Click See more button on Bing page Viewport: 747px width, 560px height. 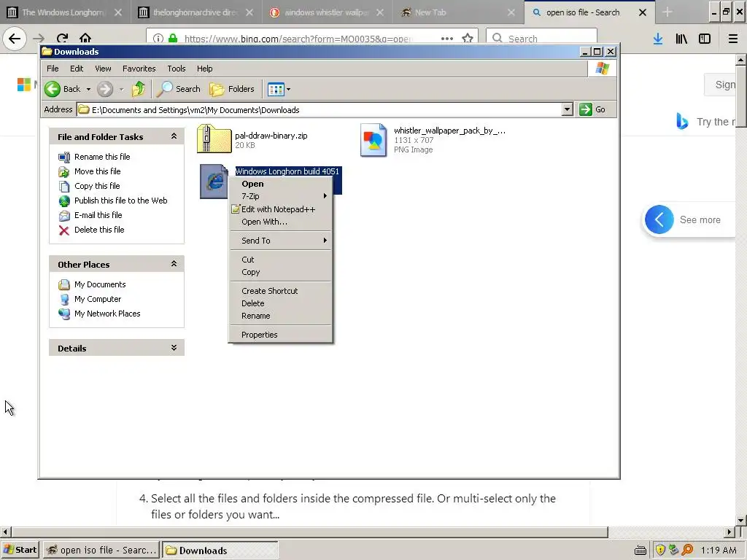pos(689,220)
